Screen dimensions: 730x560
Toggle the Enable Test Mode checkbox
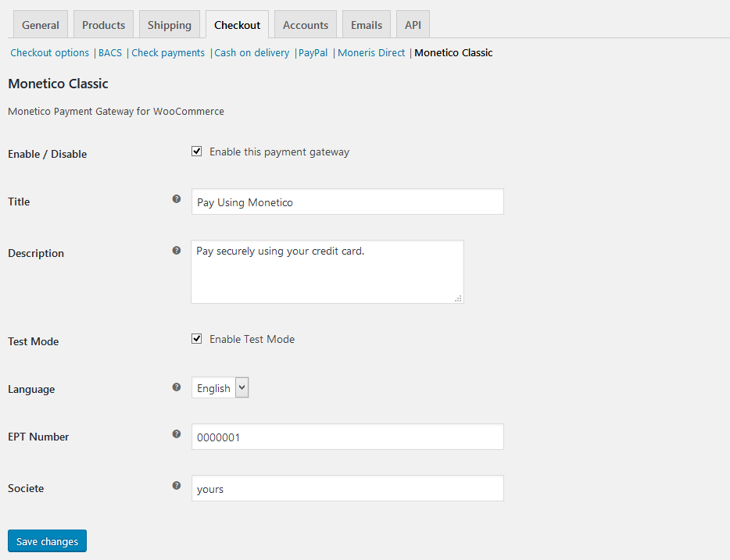[x=197, y=339]
